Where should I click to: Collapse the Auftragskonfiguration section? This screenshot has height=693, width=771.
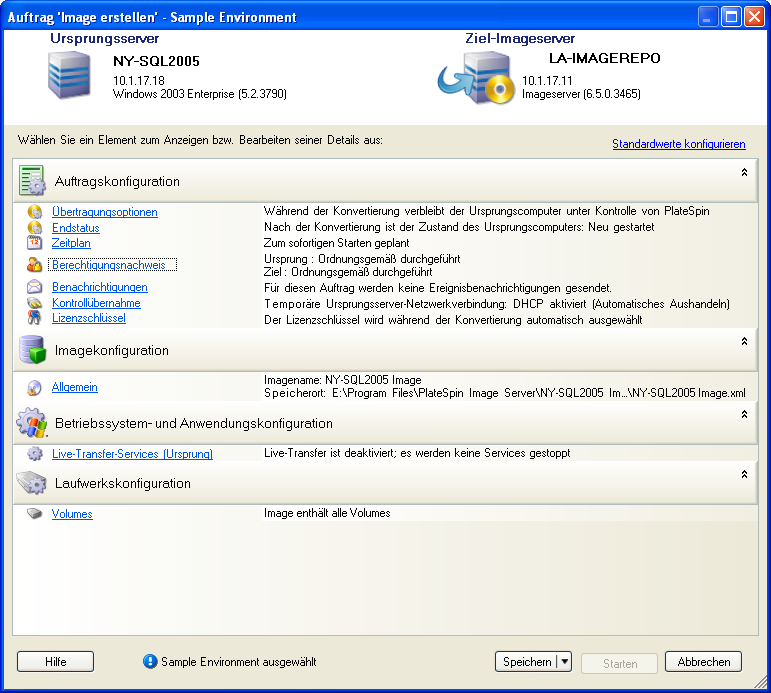744,172
